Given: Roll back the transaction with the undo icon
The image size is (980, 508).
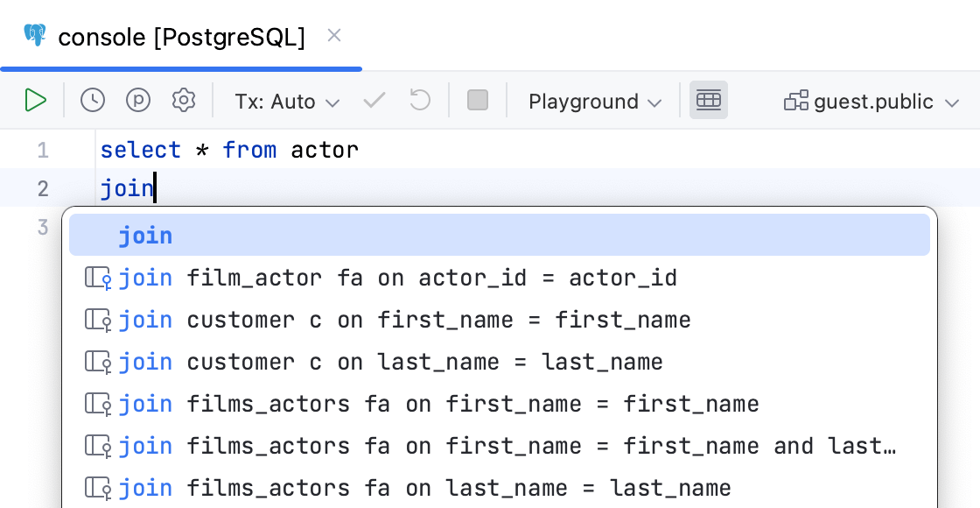Looking at the screenshot, I should click(419, 100).
